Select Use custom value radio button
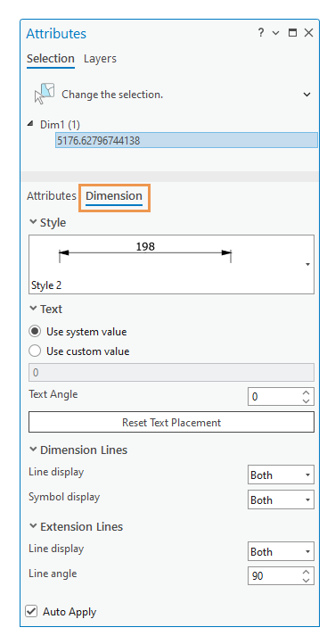The image size is (335, 644). coord(36,351)
